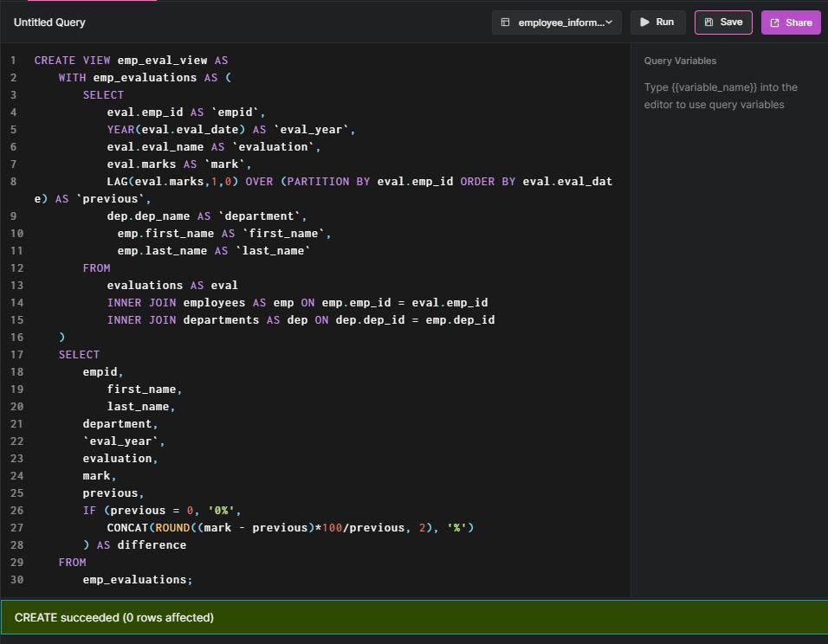Screen dimensions: 828x644
Task: Click the play icon in Run button
Action: (x=644, y=23)
